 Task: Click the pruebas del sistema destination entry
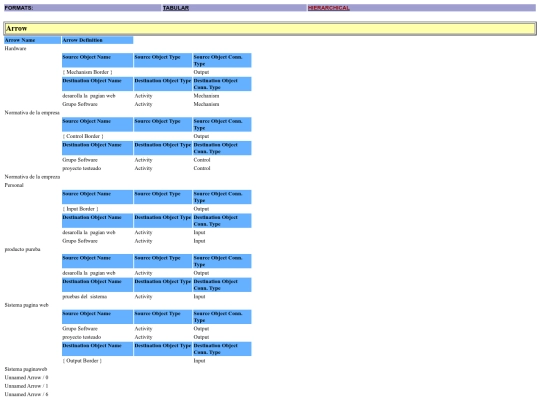pos(85,297)
